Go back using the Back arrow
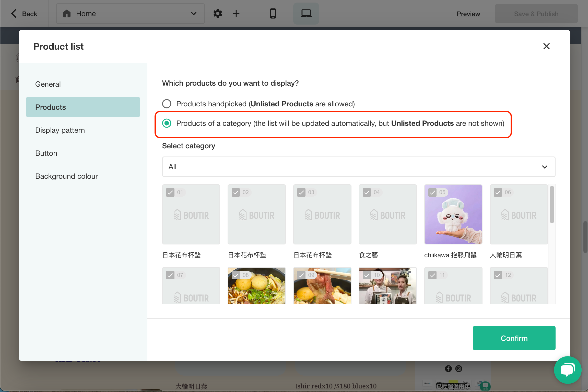The width and height of the screenshot is (588, 392). [x=14, y=14]
